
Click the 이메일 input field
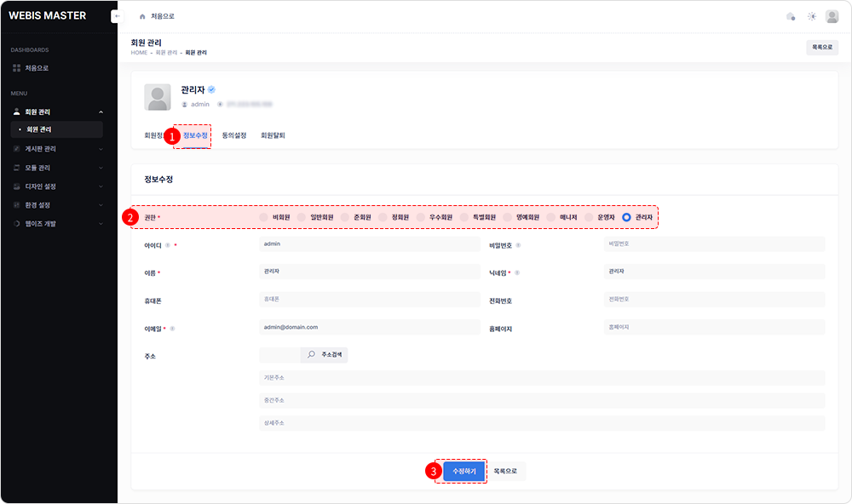click(369, 327)
